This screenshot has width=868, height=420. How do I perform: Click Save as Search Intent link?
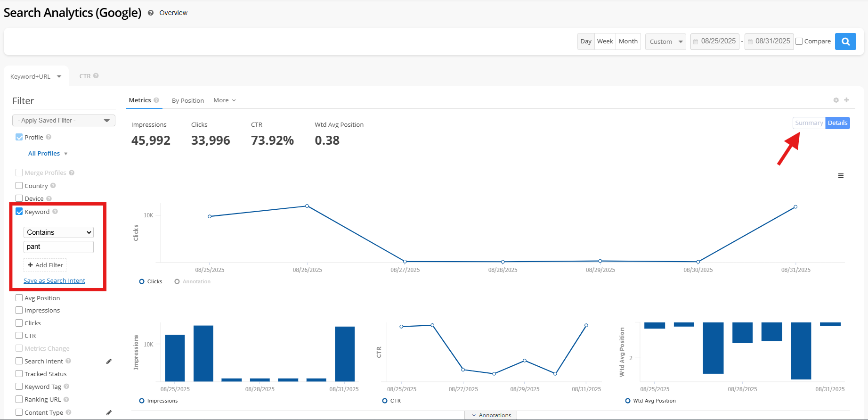[54, 281]
